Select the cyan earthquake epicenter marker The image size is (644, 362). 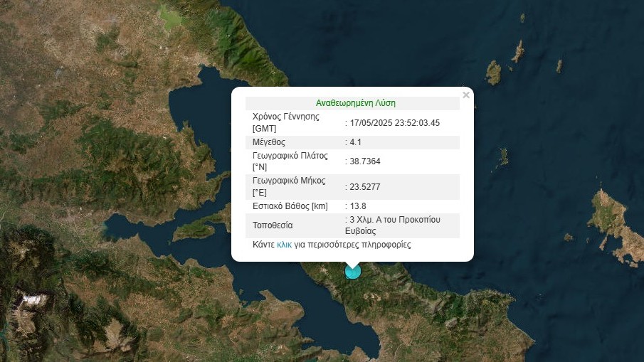[x=352, y=272]
